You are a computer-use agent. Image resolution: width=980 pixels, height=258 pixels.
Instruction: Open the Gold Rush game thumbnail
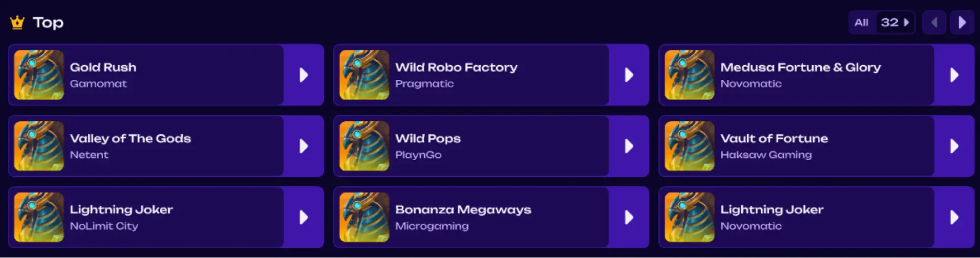39,75
